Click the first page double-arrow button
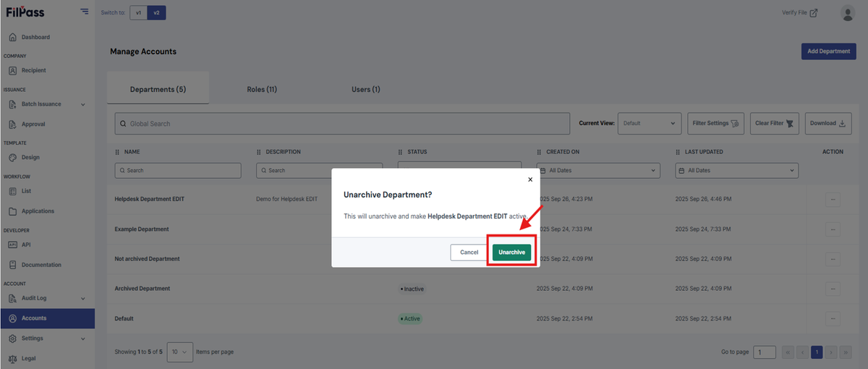868x369 pixels. pyautogui.click(x=788, y=352)
